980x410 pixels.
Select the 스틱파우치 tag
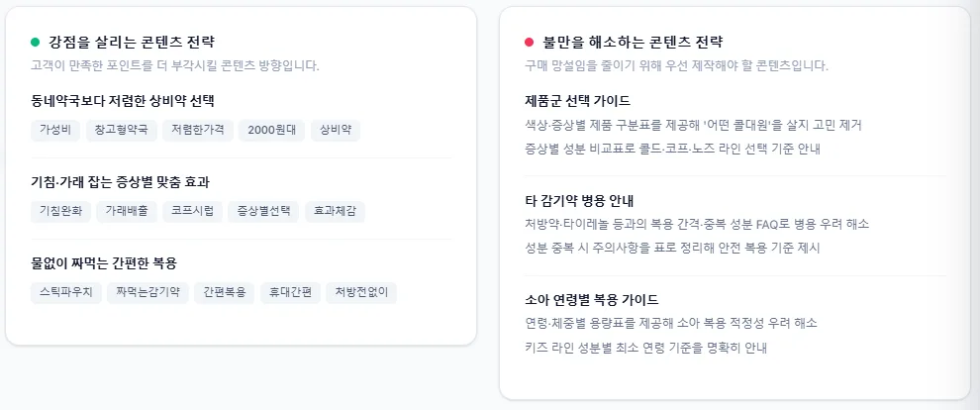(65, 292)
